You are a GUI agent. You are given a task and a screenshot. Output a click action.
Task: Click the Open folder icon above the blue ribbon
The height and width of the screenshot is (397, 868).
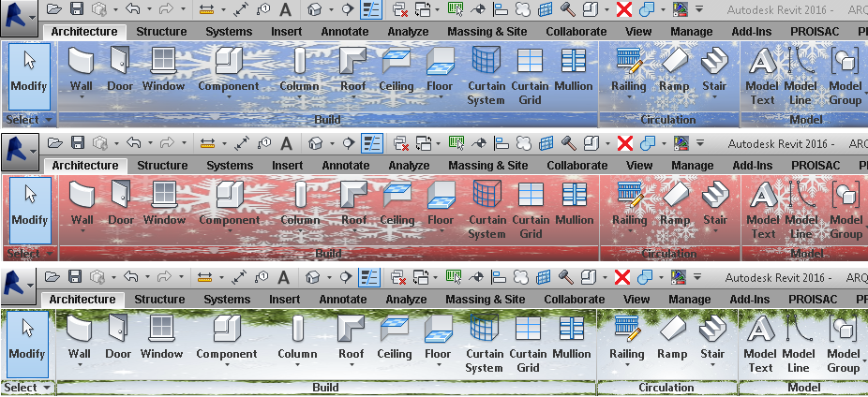53,8
